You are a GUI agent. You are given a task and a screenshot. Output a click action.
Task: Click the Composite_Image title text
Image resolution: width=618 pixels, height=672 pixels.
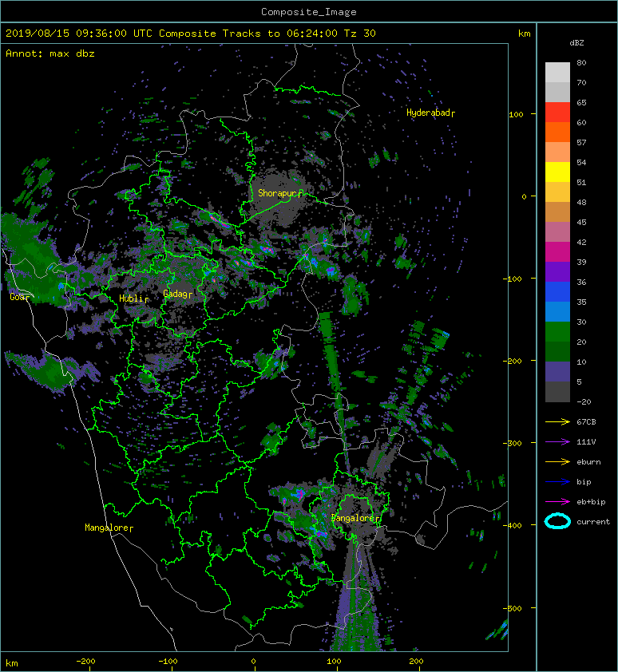click(309, 11)
